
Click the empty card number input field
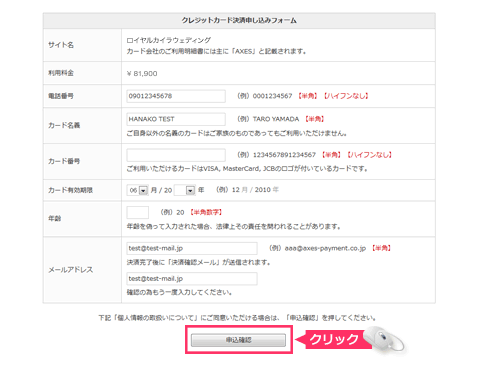point(176,155)
